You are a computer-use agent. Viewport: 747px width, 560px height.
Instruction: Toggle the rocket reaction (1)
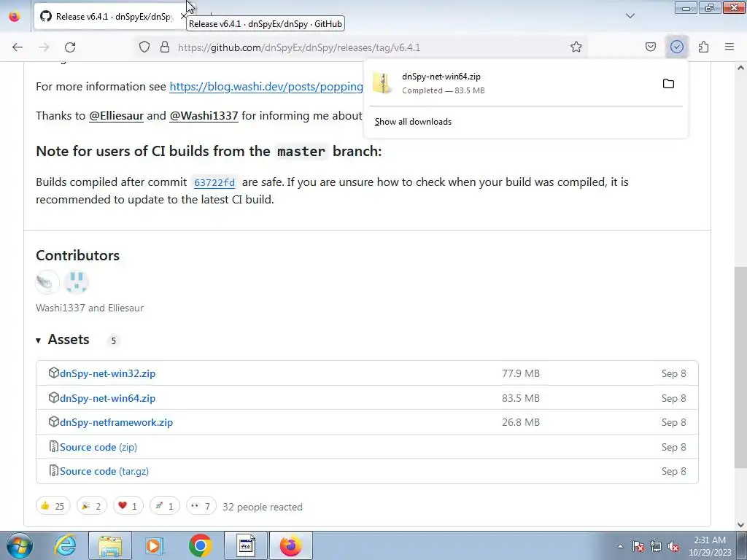[164, 506]
